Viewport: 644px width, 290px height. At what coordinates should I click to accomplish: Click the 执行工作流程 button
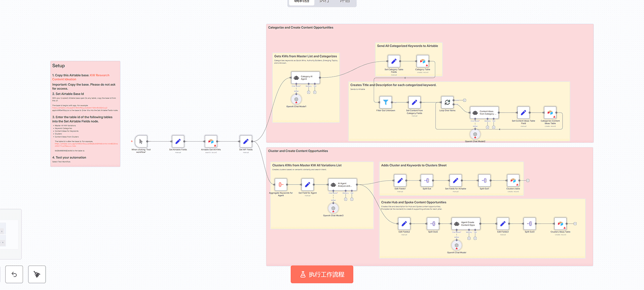tap(322, 274)
